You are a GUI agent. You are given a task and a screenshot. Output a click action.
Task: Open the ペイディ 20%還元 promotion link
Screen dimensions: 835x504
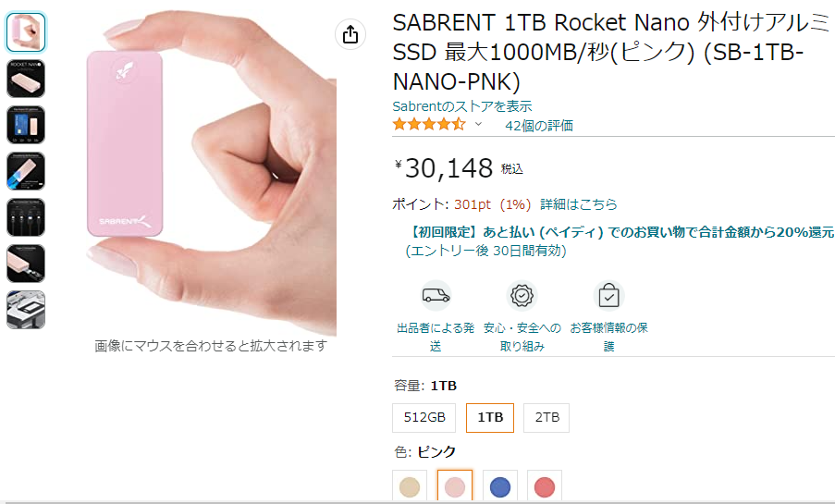pyautogui.click(x=620, y=232)
